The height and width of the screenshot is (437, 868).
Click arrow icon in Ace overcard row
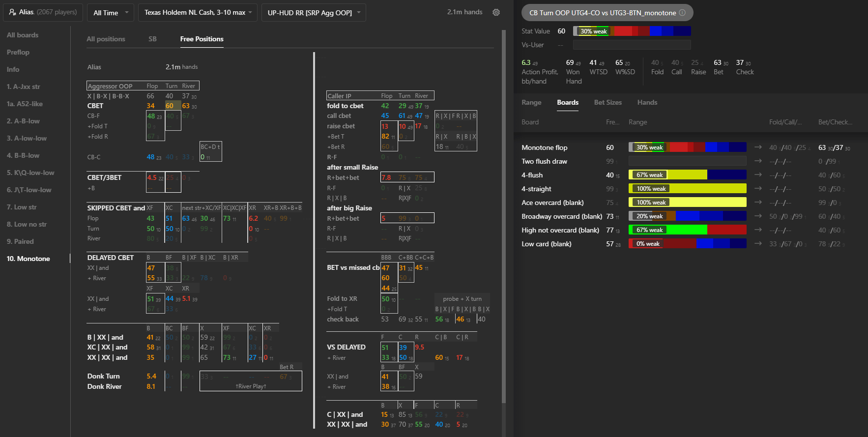(758, 203)
